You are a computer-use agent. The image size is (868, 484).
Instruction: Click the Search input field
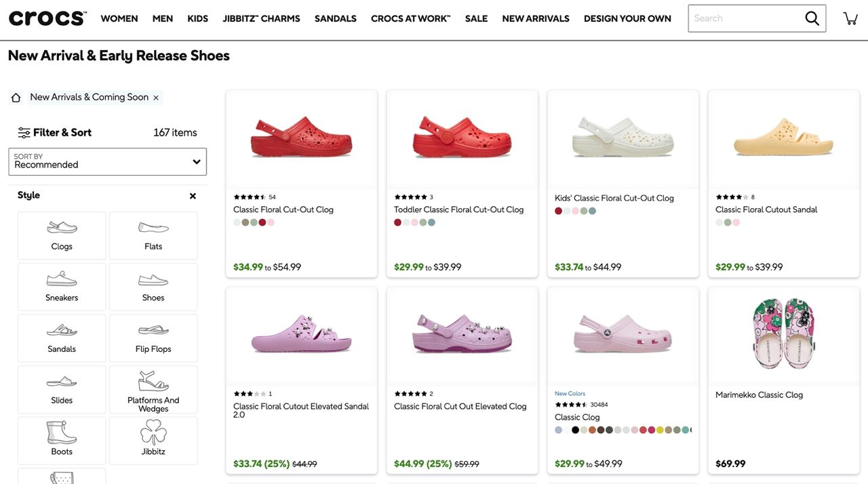pos(743,18)
